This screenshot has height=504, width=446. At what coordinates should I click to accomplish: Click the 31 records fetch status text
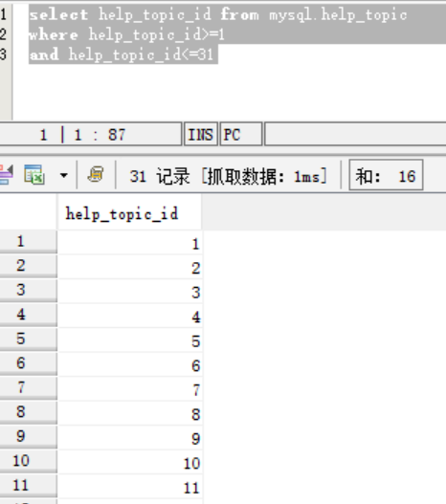(x=228, y=176)
